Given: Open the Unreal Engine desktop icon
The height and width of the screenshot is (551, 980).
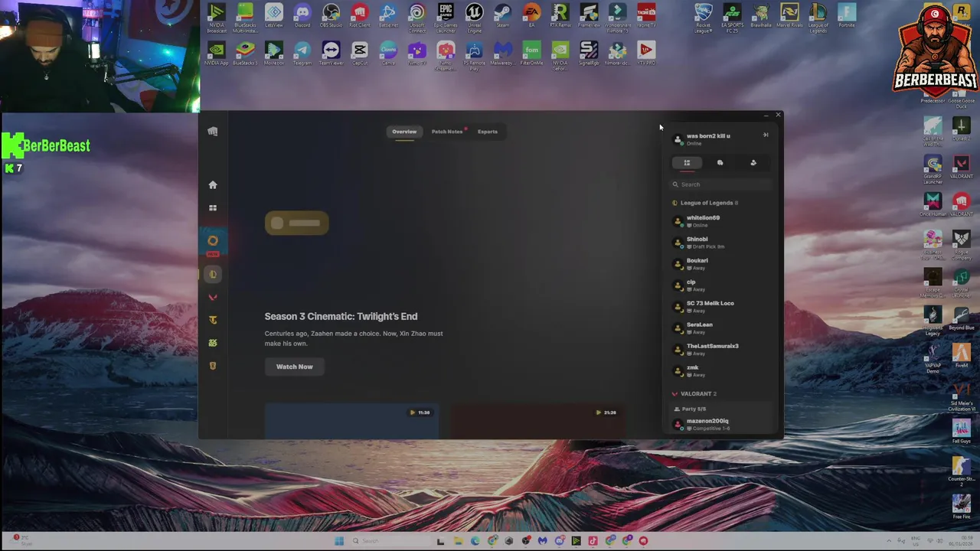Looking at the screenshot, I should click(x=474, y=17).
